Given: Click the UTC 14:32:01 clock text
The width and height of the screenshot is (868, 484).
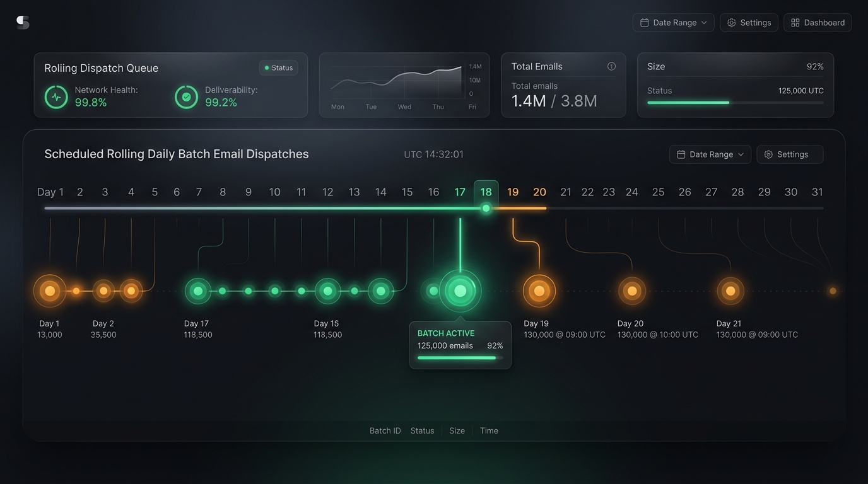Looking at the screenshot, I should pyautogui.click(x=434, y=154).
